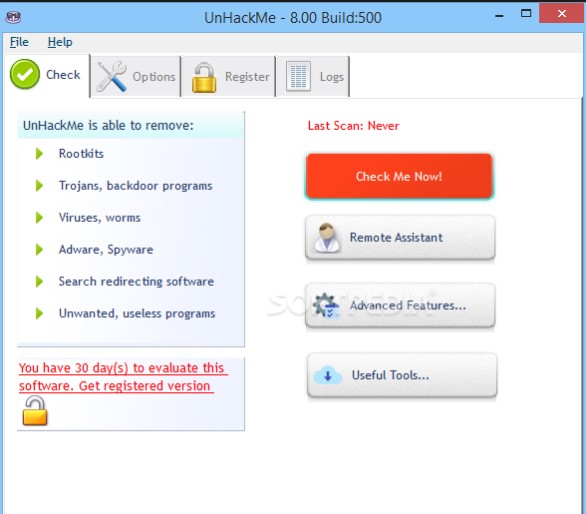586x514 pixels.
Task: Switch to the Register tab
Action: coord(229,77)
